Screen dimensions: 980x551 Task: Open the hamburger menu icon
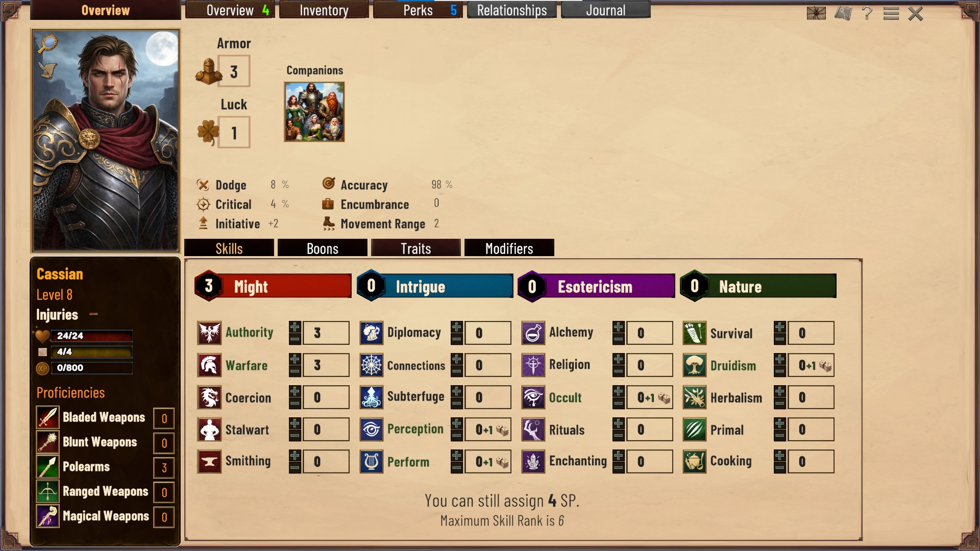[891, 13]
